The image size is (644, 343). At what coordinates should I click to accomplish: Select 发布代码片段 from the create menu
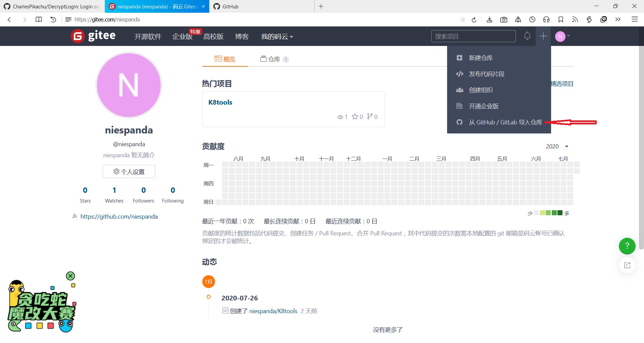point(499,74)
